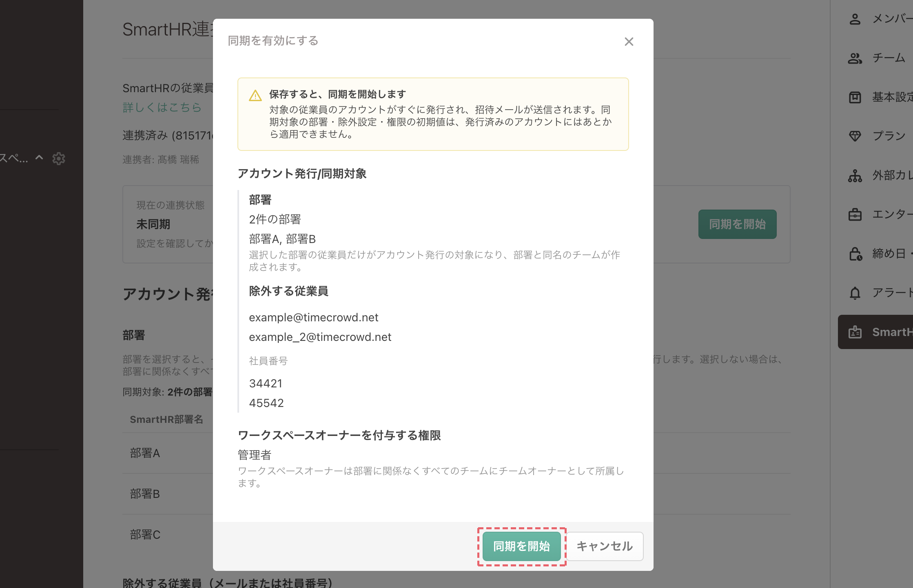Open the 詳しくはこちら link
The image size is (913, 588).
click(x=162, y=107)
